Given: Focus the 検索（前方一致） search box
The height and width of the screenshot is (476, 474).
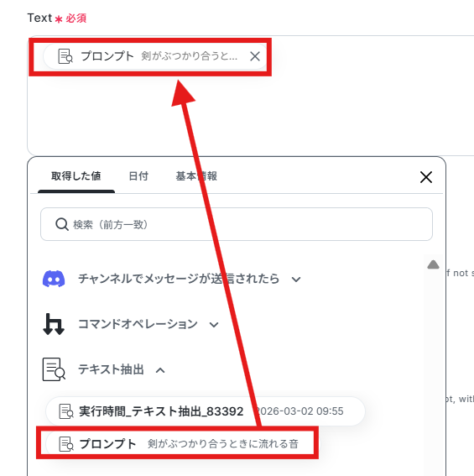Looking at the screenshot, I should pos(237,224).
